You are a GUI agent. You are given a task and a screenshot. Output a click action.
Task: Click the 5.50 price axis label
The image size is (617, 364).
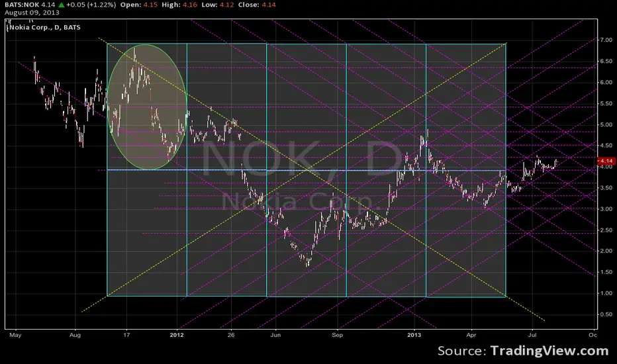[x=606, y=103]
